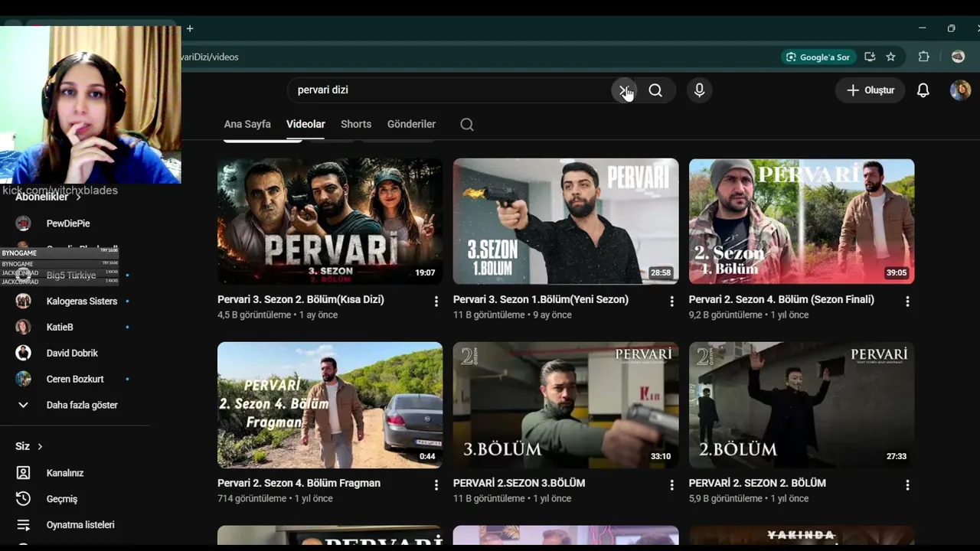Open options menu for PERVARİ 2.SEZON 3.BÖLÜM

coord(672,485)
